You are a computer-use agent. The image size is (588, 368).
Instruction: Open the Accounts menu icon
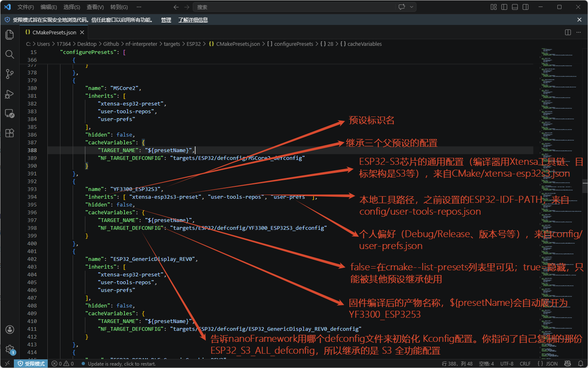tap(10, 330)
